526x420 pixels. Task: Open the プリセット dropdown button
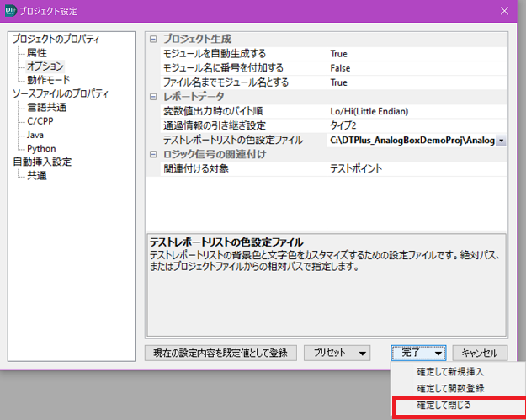337,353
